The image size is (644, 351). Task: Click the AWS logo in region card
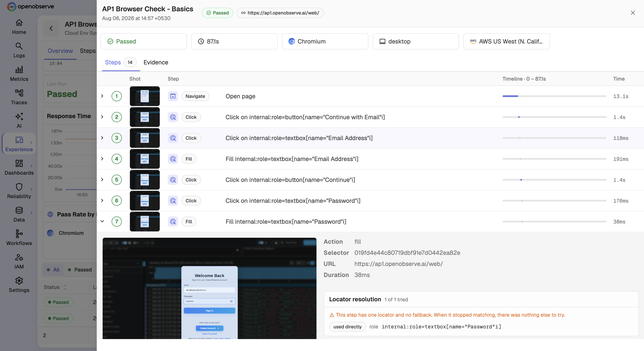pyautogui.click(x=473, y=41)
